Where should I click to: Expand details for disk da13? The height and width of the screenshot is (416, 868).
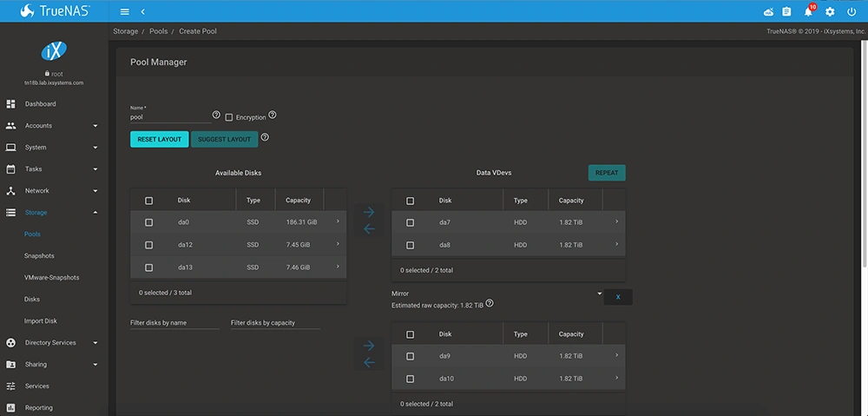[x=337, y=267]
